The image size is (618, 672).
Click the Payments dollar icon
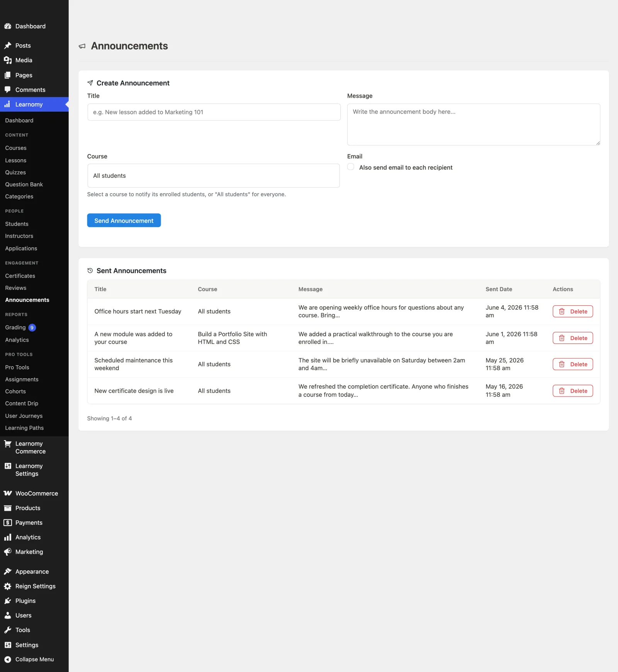point(8,522)
